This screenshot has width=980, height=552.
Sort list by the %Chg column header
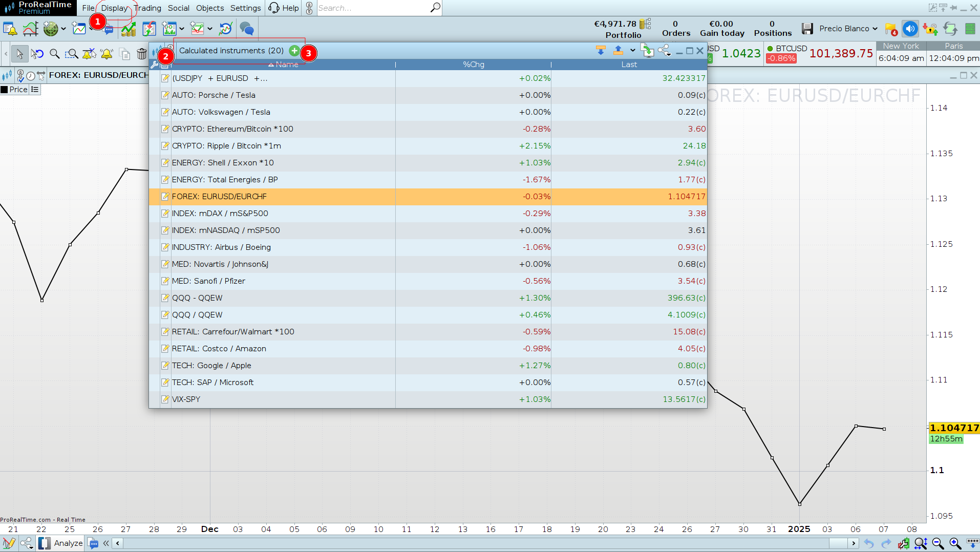(474, 65)
